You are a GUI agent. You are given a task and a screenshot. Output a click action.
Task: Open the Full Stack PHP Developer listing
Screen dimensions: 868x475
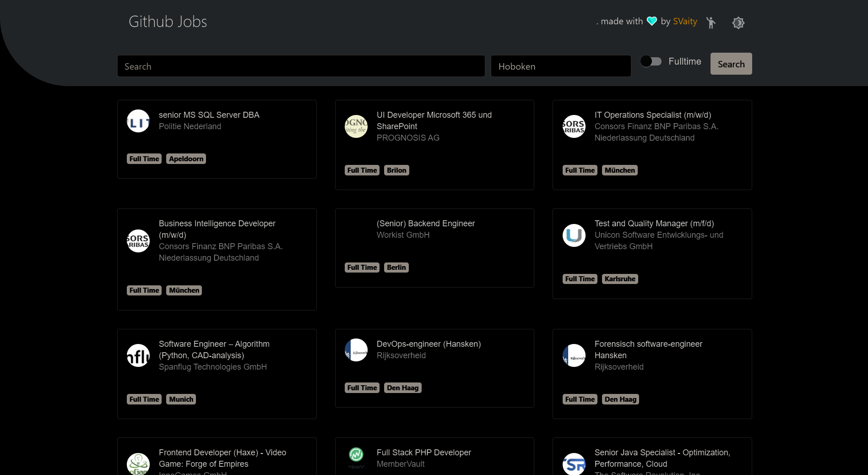[423, 453]
